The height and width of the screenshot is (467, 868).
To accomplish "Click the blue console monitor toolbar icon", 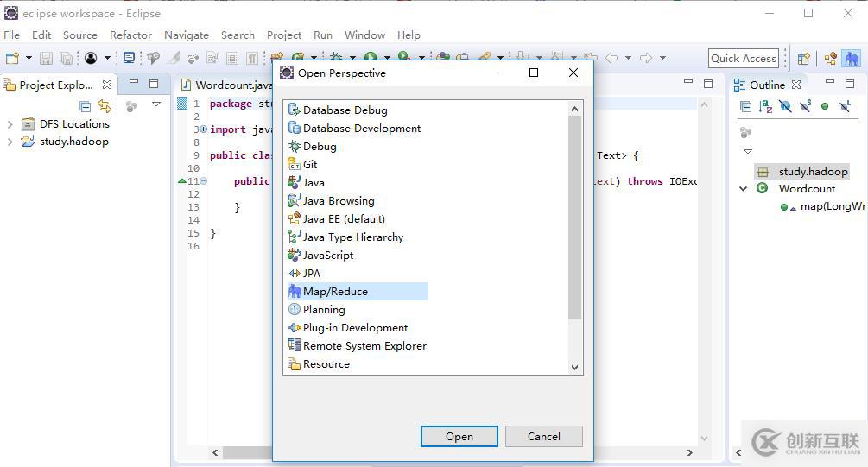I will [129, 58].
